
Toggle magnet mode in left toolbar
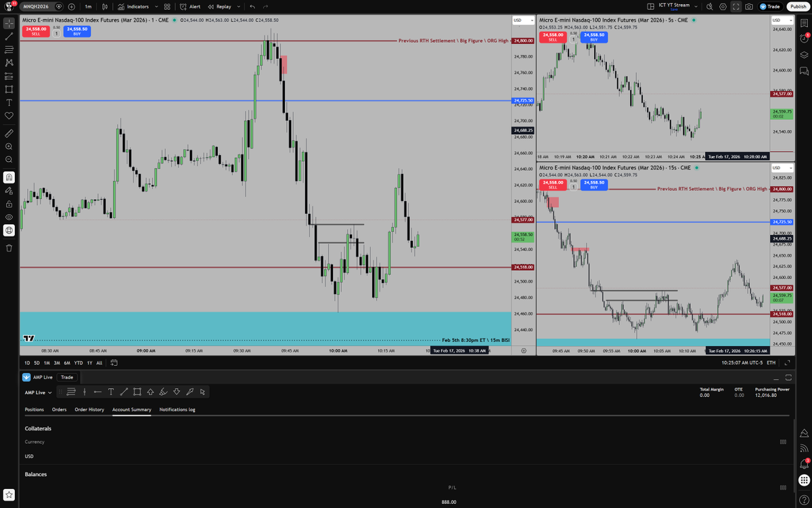point(9,177)
